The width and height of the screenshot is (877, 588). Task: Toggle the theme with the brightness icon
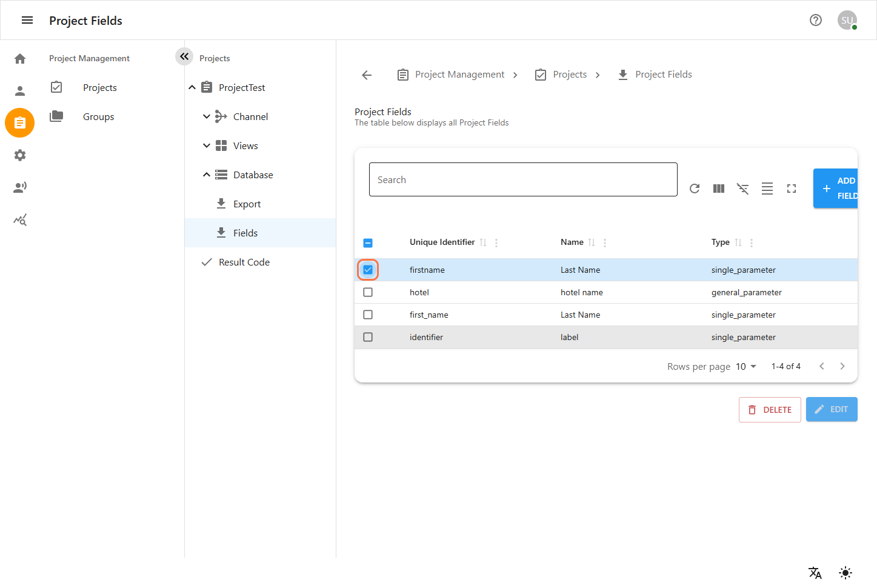click(845, 572)
